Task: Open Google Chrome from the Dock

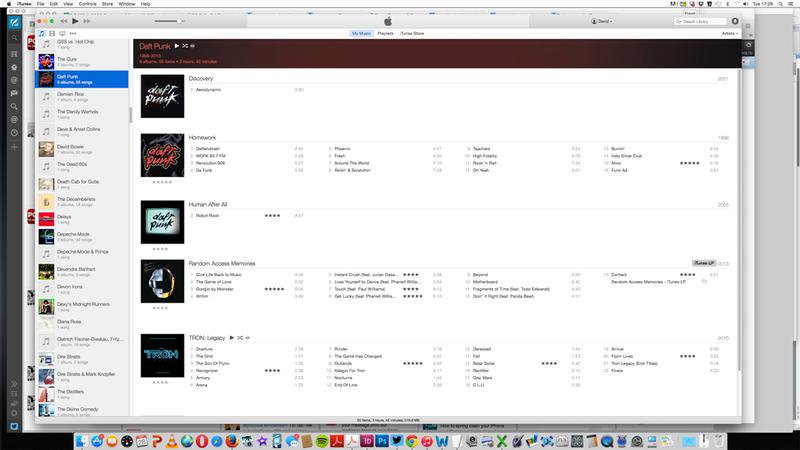Action: [x=412, y=441]
